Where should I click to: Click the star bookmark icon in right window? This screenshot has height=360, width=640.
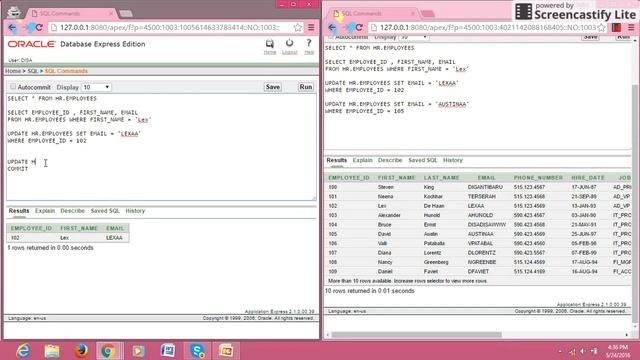(x=602, y=27)
